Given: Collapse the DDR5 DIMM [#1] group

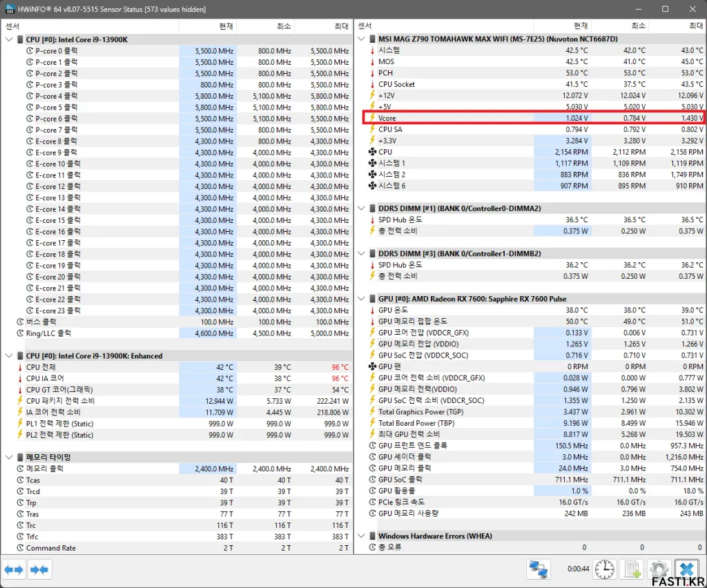Looking at the screenshot, I should click(360, 208).
